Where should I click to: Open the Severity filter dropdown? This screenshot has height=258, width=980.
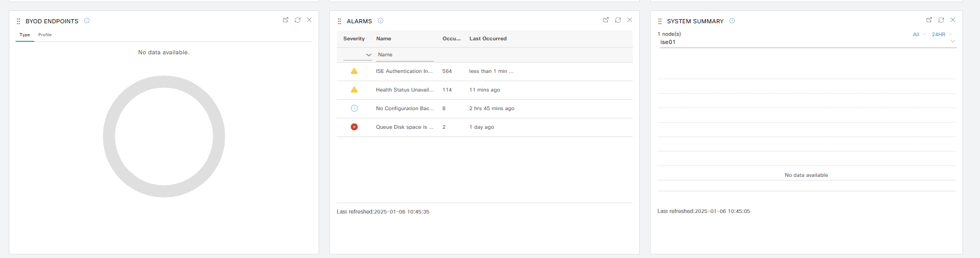tap(357, 55)
